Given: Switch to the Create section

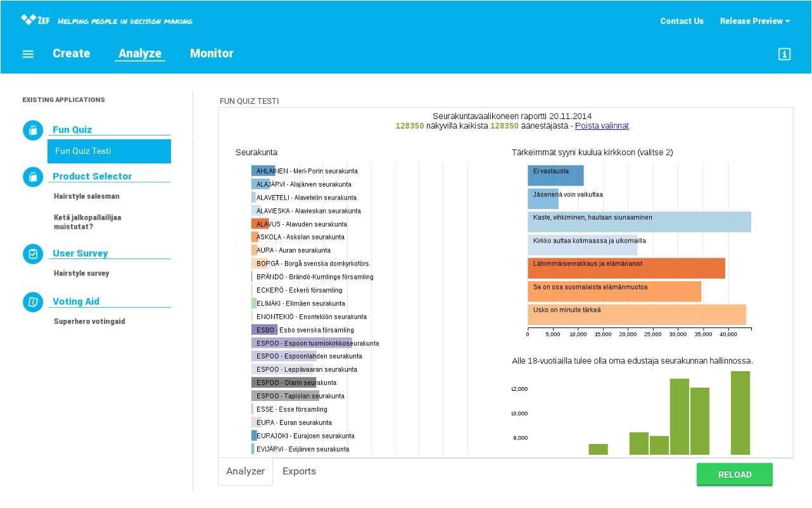Looking at the screenshot, I should point(71,54).
